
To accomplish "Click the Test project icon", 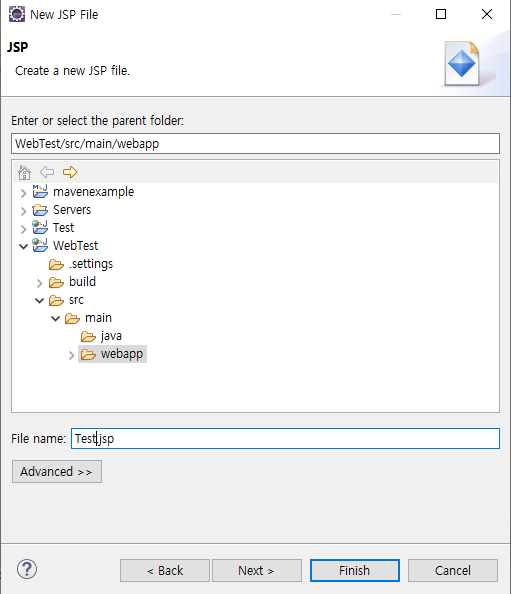I will click(40, 227).
